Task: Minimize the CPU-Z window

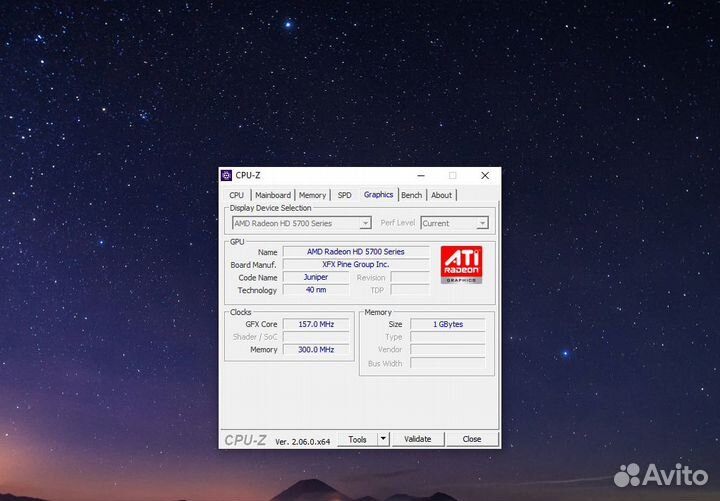Action: [x=420, y=175]
